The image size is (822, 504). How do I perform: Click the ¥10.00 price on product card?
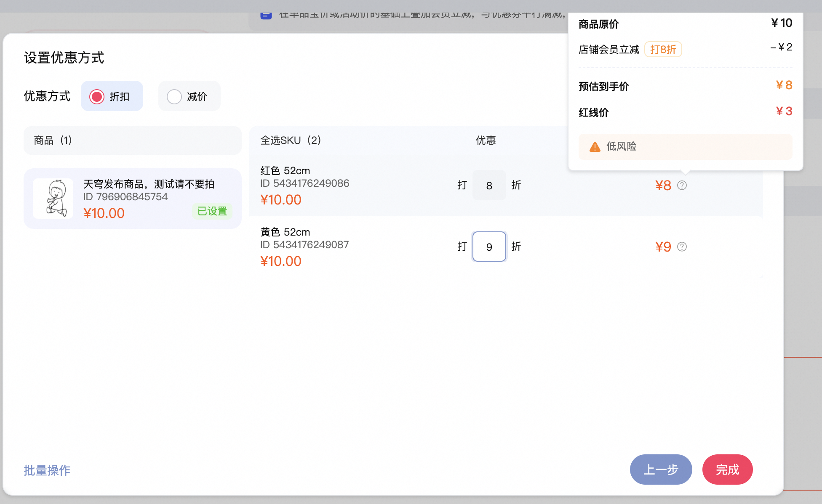pos(104,213)
